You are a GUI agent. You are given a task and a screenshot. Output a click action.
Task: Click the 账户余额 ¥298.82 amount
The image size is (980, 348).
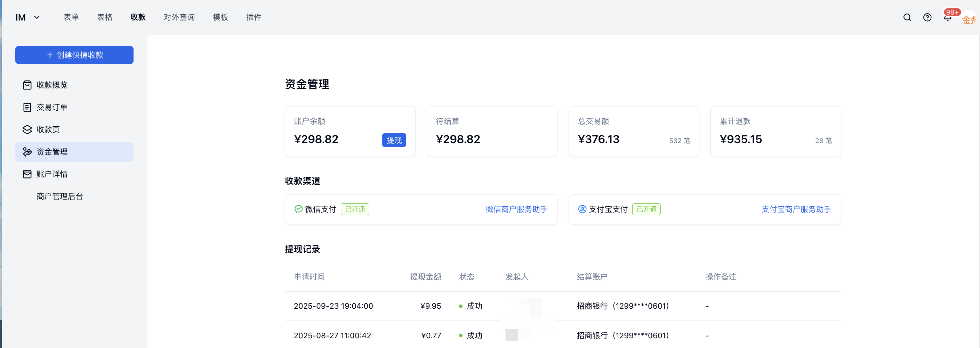(316, 139)
